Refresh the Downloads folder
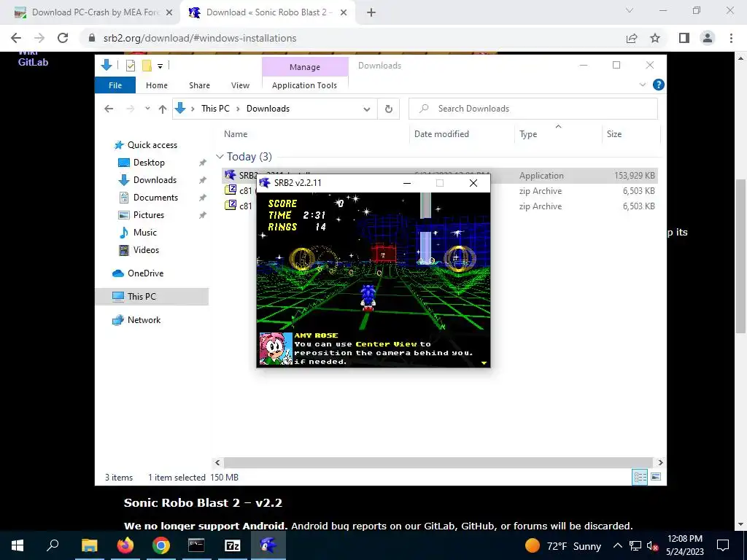747x560 pixels. [389, 109]
